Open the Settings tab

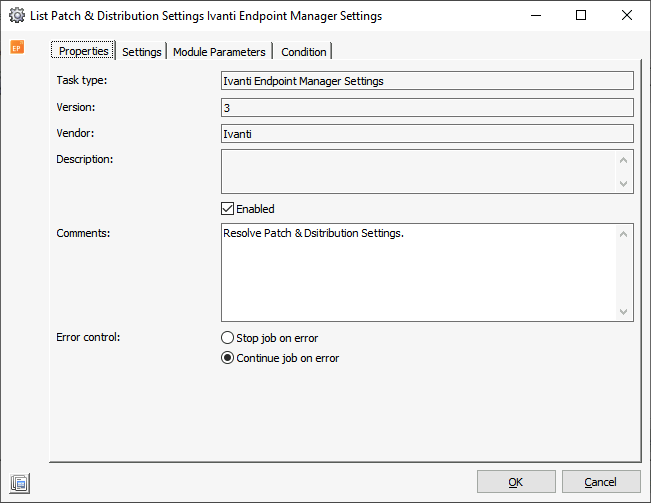[142, 52]
